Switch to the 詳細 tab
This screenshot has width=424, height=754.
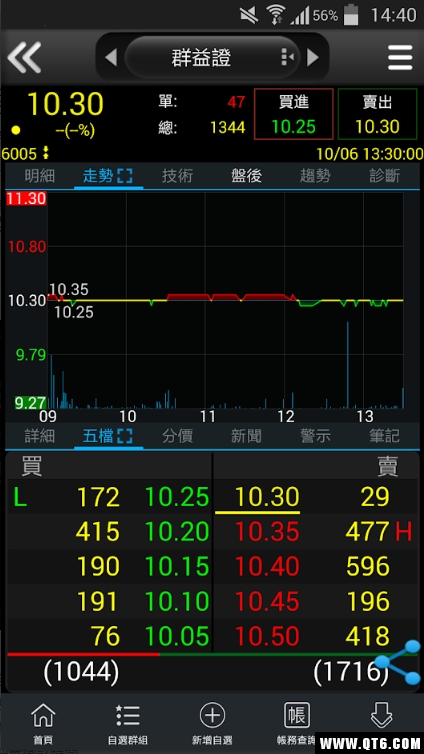coord(40,436)
